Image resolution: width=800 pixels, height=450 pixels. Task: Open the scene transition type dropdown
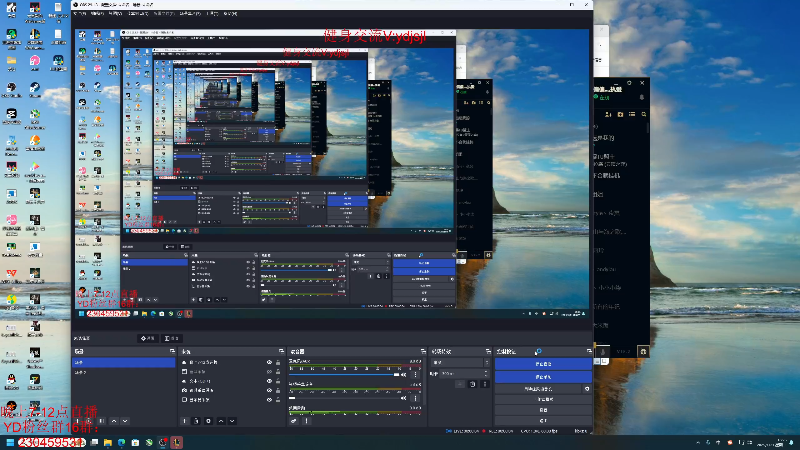tap(461, 363)
